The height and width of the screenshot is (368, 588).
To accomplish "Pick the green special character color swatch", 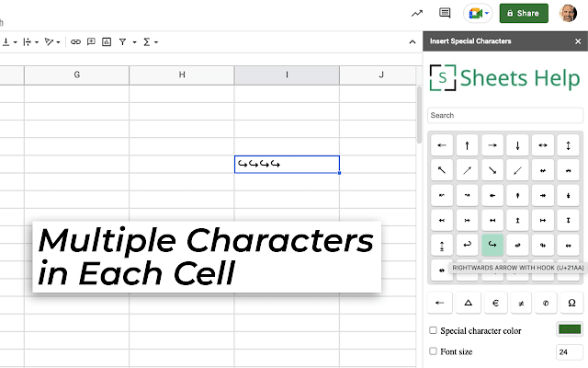I will [570, 329].
